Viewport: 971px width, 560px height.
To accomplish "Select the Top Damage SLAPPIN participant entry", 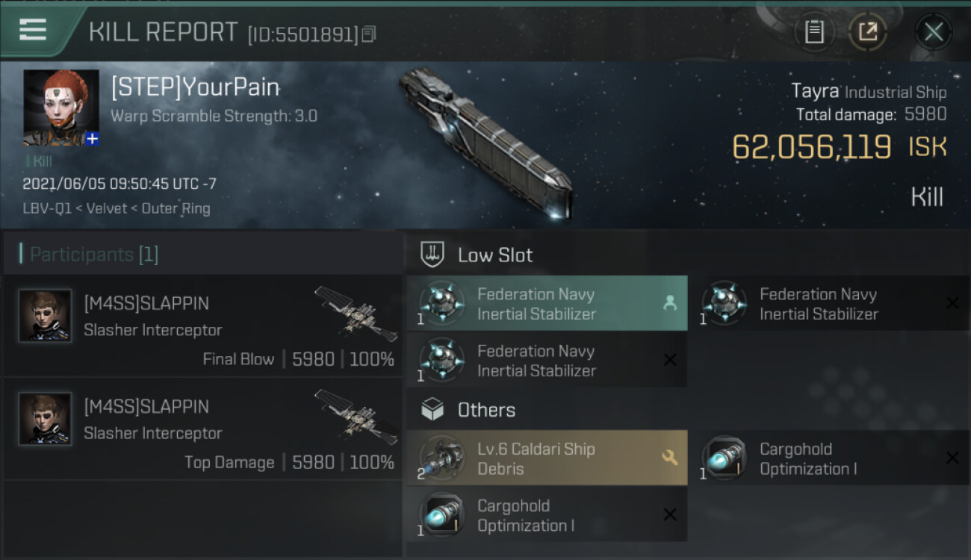I will coord(202,429).
